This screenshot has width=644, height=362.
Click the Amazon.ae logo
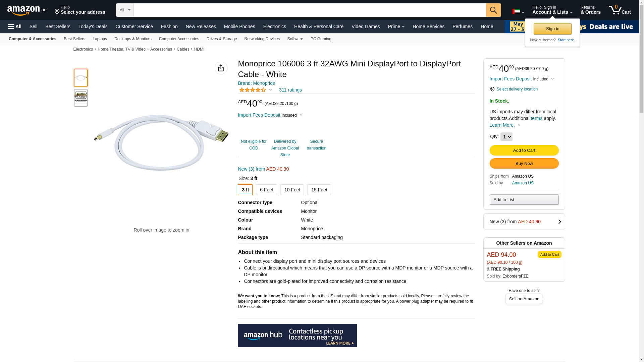click(27, 10)
